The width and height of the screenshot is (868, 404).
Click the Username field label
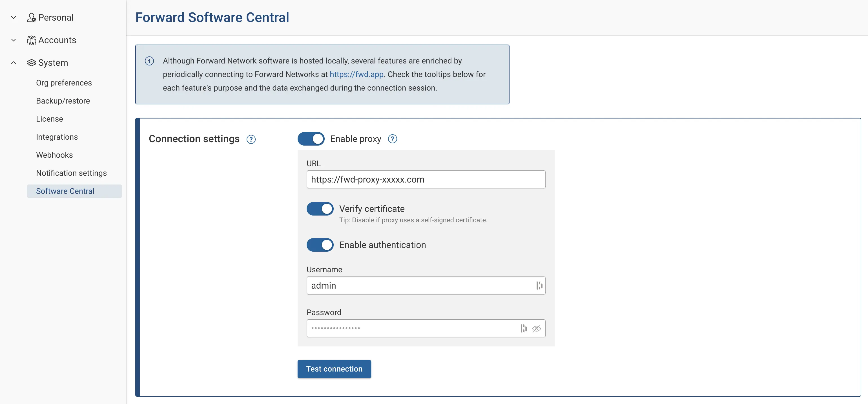324,270
